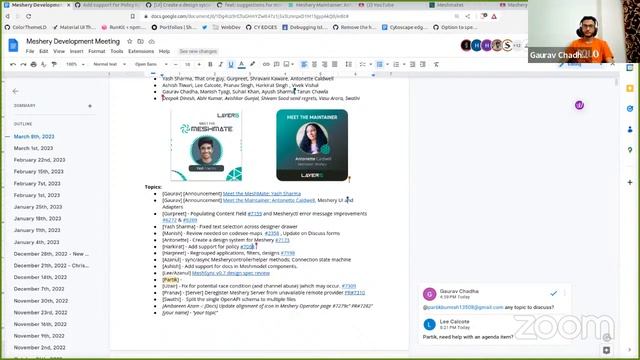Click the See new changes button
Image resolution: width=640 pixels, height=360 pixels.
pos(198,51)
